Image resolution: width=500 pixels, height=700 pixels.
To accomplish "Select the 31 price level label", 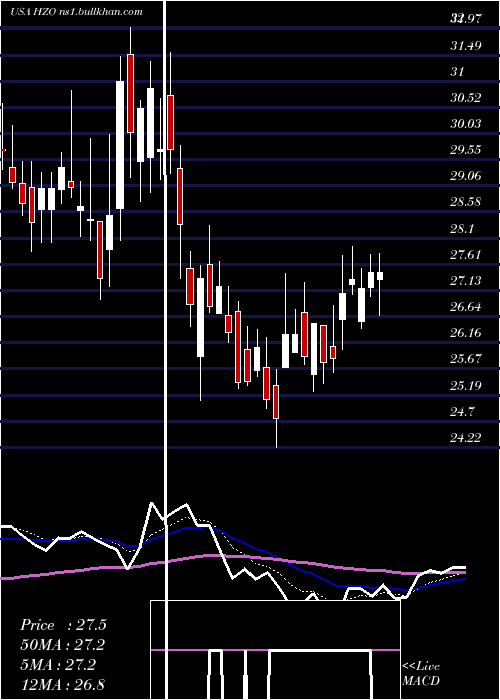I will (457, 71).
